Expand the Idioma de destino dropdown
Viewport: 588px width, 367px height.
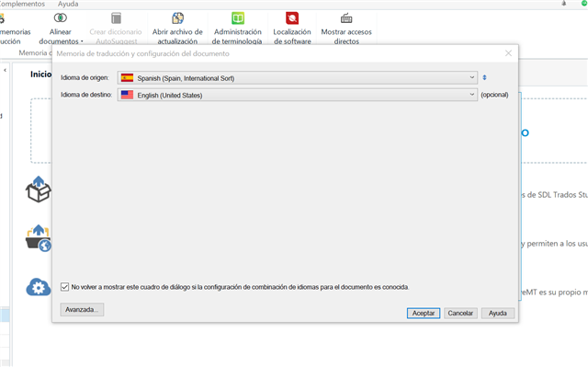click(x=471, y=95)
